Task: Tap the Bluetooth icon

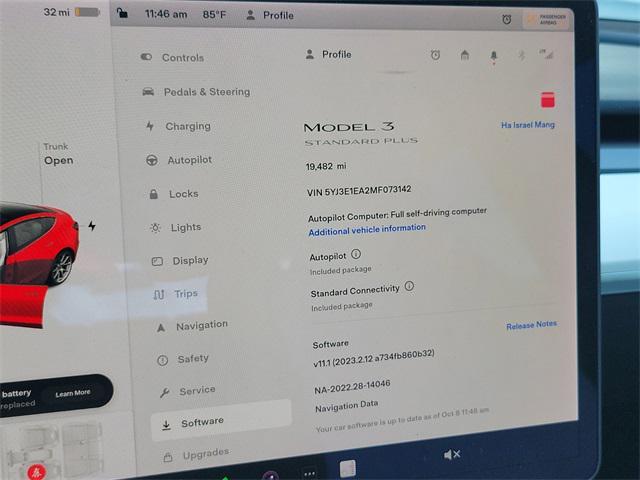Action: pos(520,55)
